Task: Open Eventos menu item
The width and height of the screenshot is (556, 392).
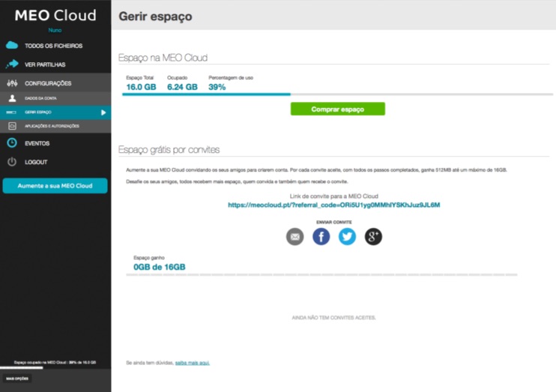Action: coord(55,143)
